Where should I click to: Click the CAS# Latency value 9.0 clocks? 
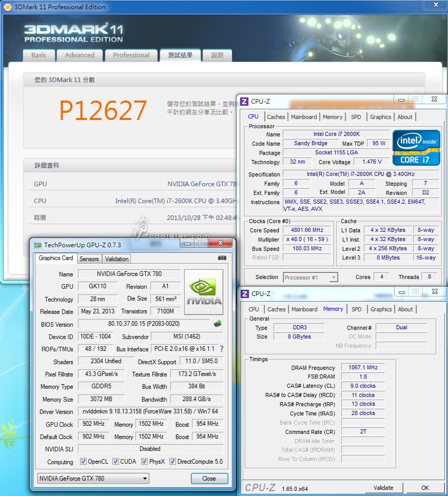click(363, 386)
